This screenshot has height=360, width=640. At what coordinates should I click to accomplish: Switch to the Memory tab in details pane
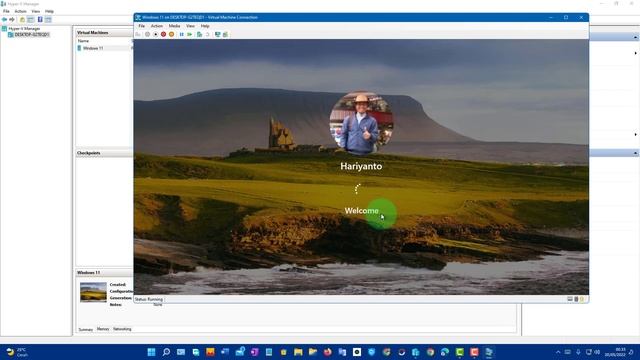(103, 329)
